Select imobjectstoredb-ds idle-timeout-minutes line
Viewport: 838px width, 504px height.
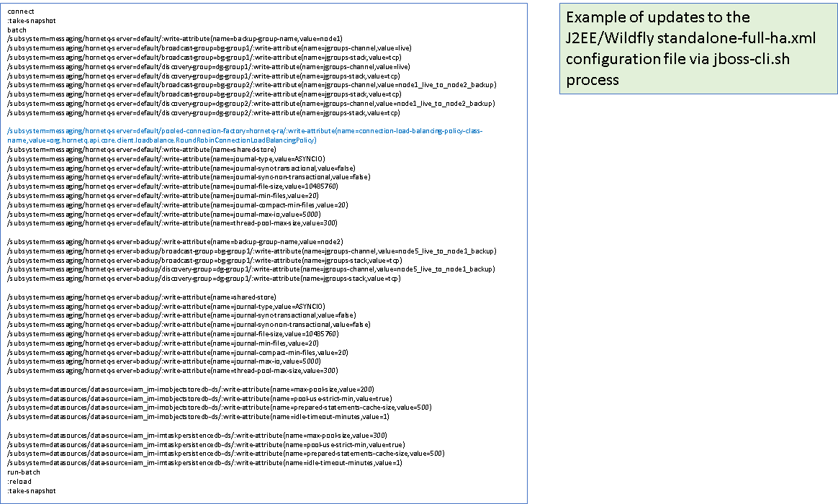click(198, 417)
